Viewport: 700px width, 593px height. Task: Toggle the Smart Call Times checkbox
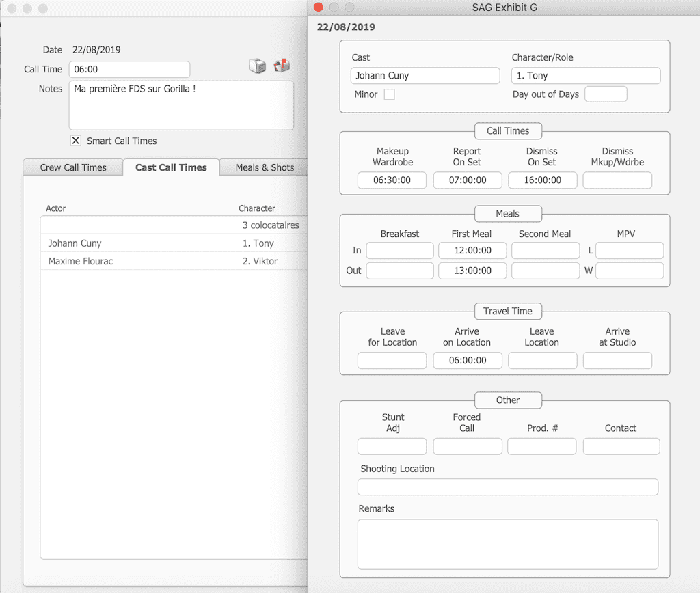coord(76,141)
